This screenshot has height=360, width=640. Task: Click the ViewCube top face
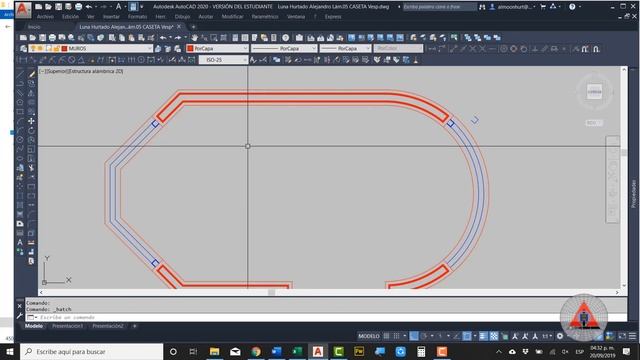(x=594, y=91)
